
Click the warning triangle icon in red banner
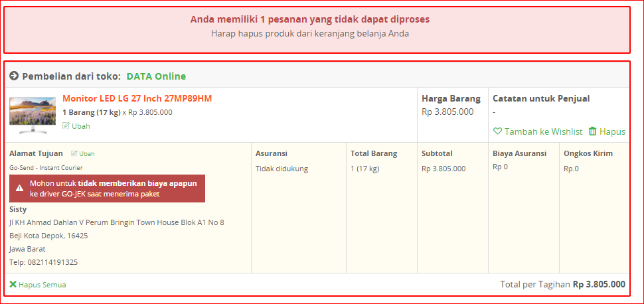(20, 188)
